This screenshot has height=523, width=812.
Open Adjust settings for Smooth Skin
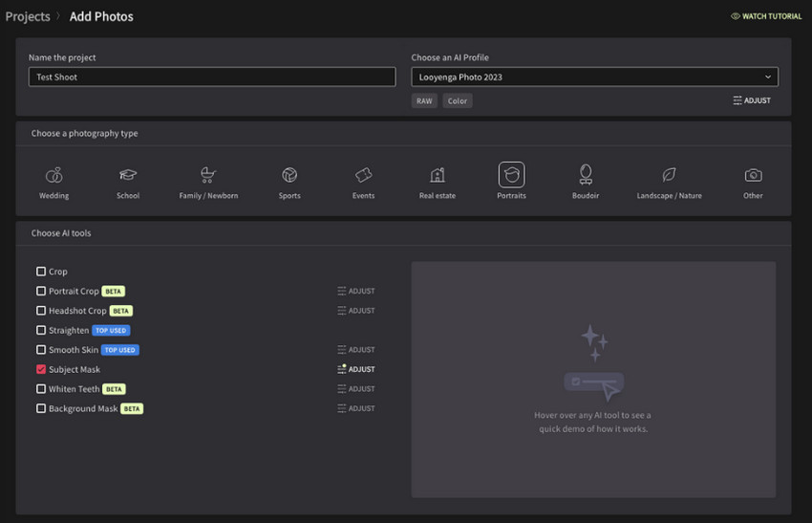[356, 350]
